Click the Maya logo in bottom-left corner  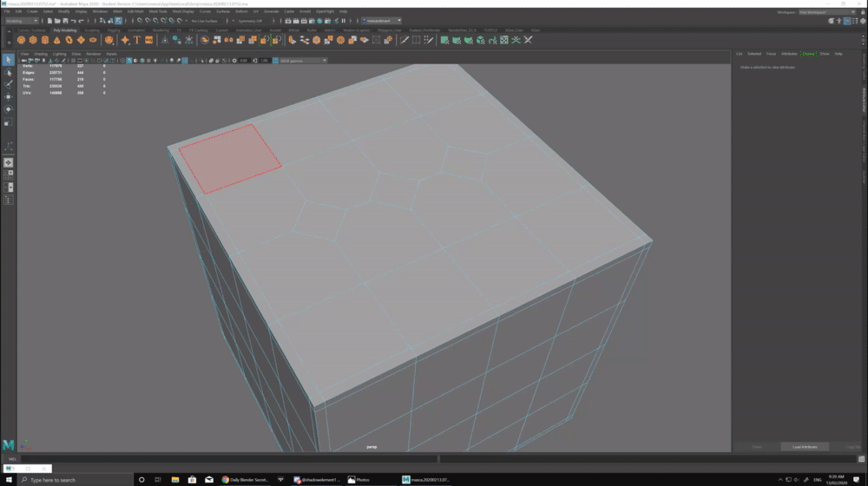tap(9, 445)
